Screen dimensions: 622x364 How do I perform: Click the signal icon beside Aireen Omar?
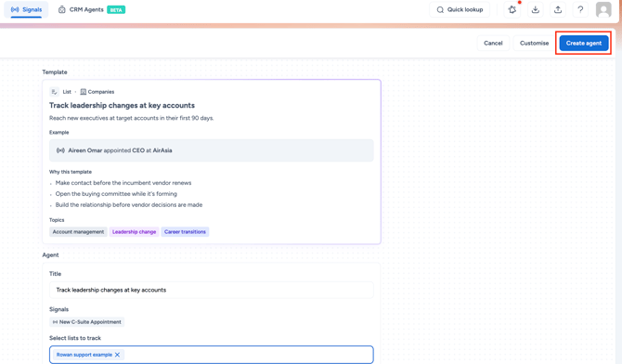tap(60, 150)
